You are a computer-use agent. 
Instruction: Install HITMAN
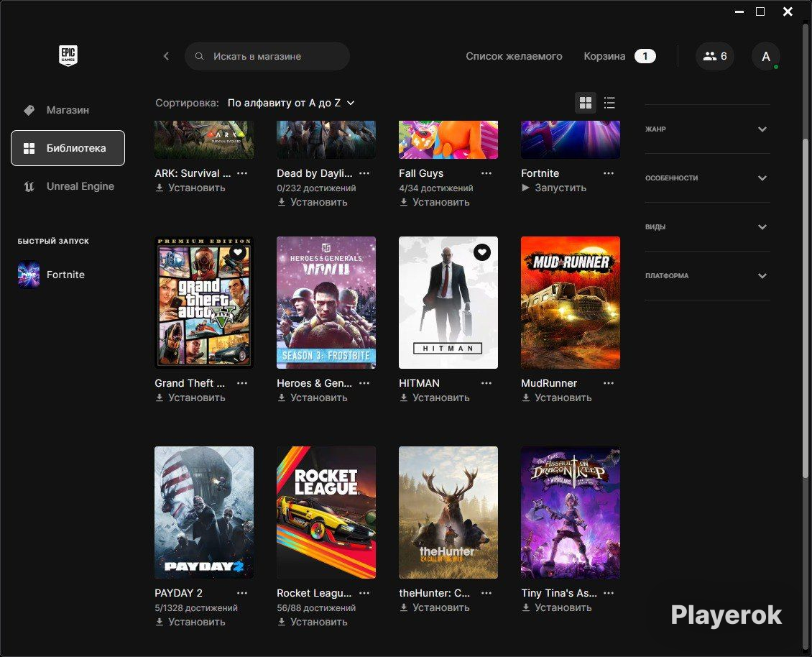[x=435, y=398]
